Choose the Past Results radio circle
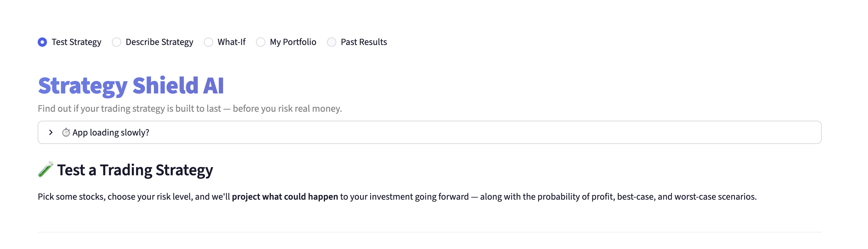This screenshot has height=249, width=868. [332, 42]
